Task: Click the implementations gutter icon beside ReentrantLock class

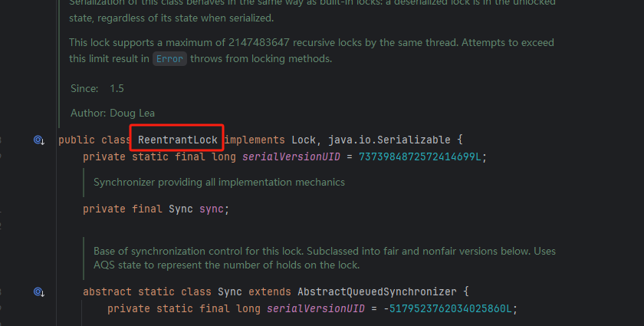Action: (39, 140)
